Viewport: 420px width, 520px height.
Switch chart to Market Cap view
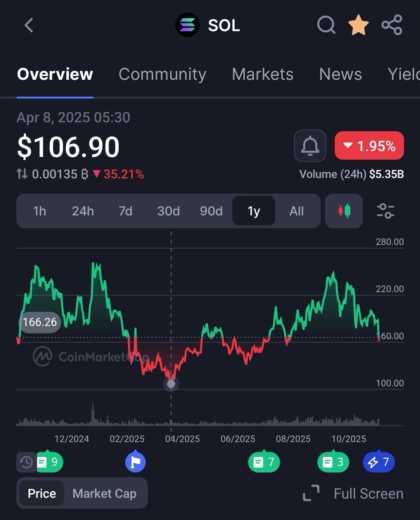pos(104,494)
